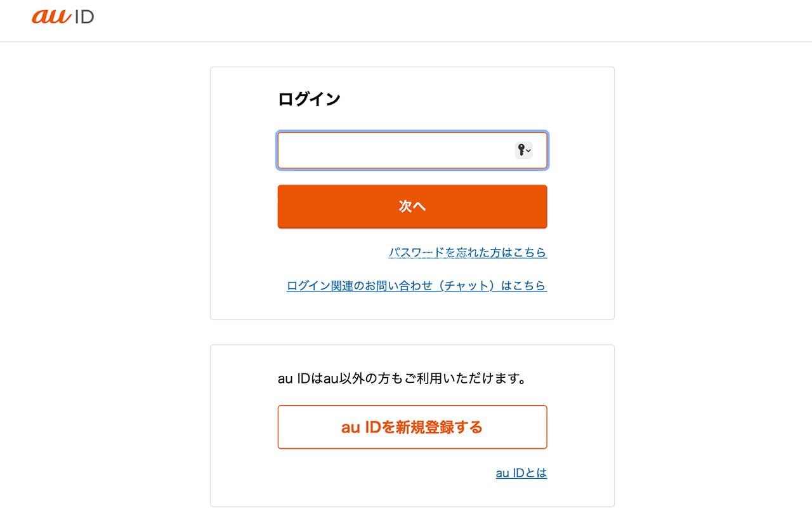Click the au IDを新規登録する button
Viewport: 812px width, 508px height.
(412, 427)
